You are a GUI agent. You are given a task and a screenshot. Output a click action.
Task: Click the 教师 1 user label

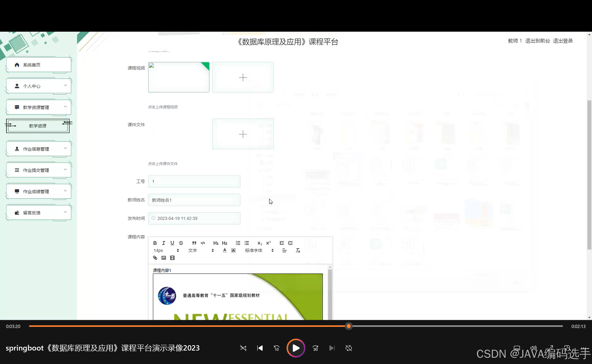tap(515, 41)
